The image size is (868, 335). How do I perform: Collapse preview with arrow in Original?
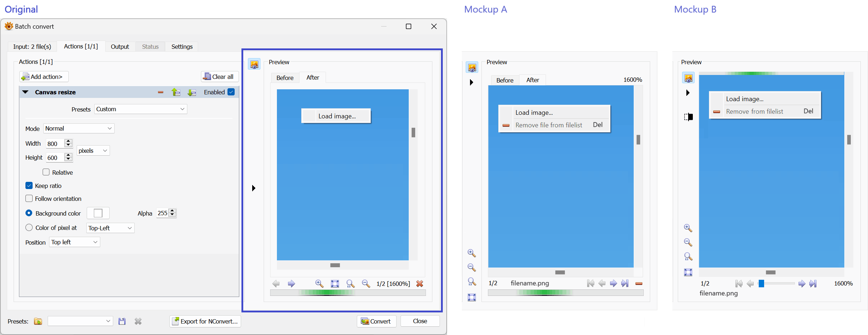pos(254,188)
